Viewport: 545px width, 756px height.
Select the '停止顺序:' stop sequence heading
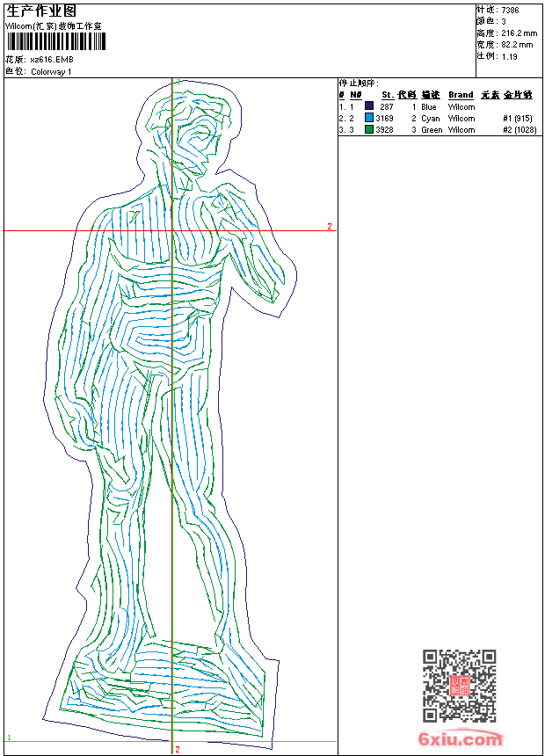(x=359, y=84)
